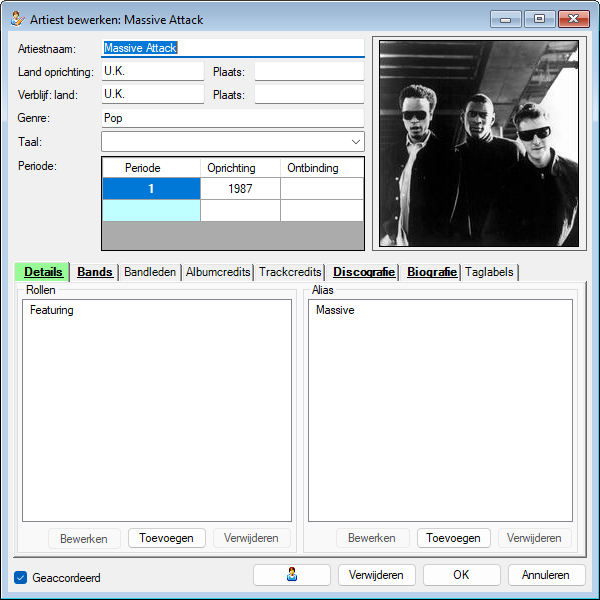Click Bewerken under Rollen
Viewport: 600px width, 600px height.
click(x=84, y=538)
